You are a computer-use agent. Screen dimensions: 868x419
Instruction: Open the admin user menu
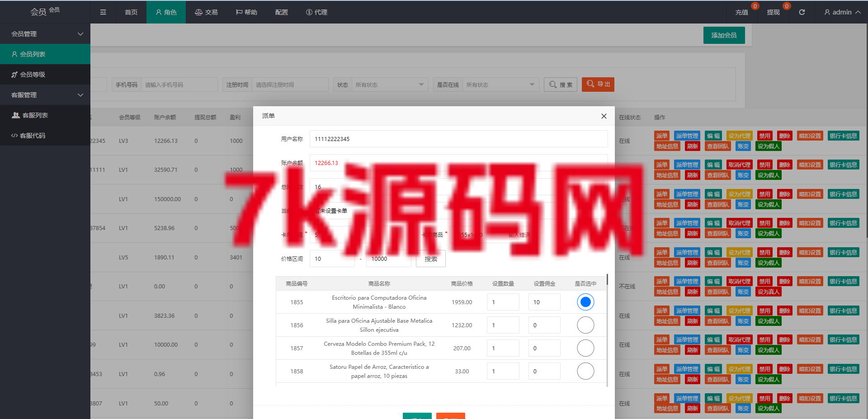tap(842, 12)
